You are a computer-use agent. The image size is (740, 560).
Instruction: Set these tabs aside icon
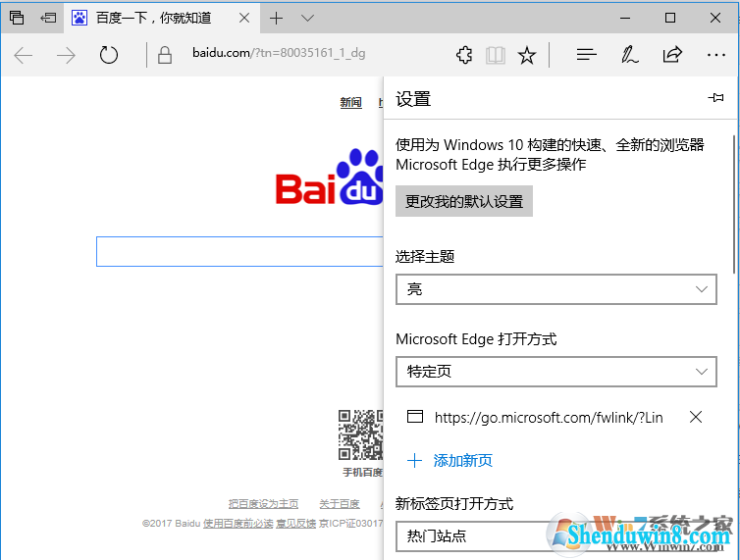point(48,18)
